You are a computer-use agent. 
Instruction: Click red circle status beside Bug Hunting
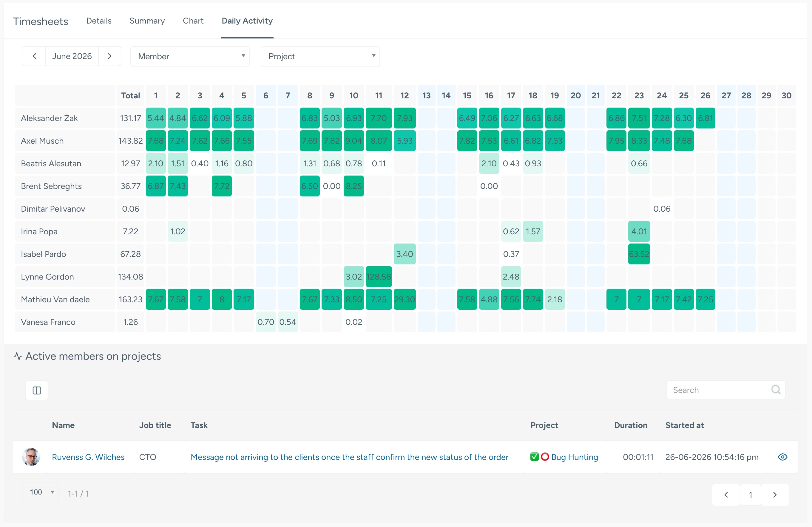[545, 457]
